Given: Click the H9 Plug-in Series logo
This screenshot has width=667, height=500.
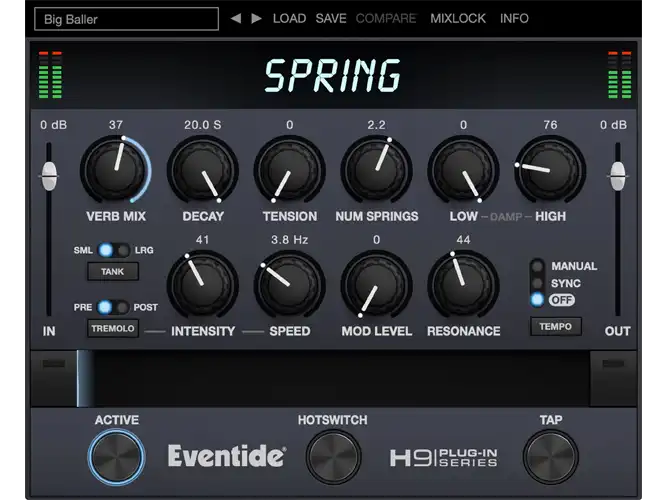Looking at the screenshot, I should click(444, 457).
